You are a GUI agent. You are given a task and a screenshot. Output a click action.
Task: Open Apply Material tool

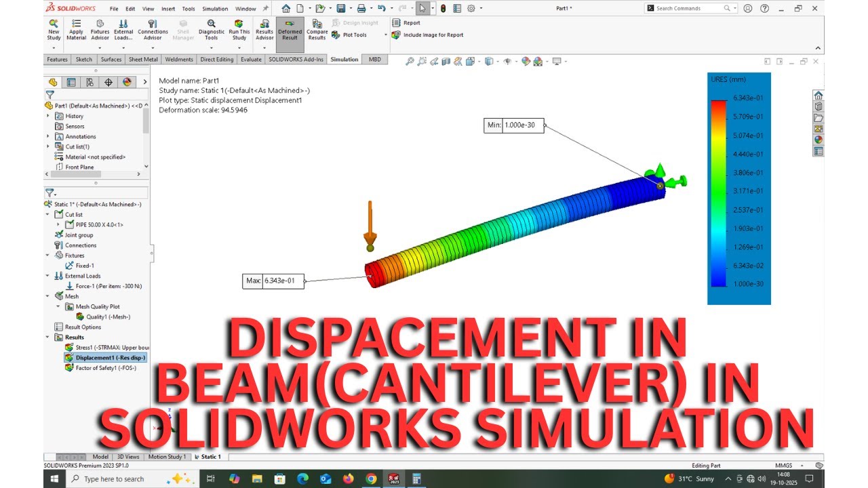click(x=76, y=30)
